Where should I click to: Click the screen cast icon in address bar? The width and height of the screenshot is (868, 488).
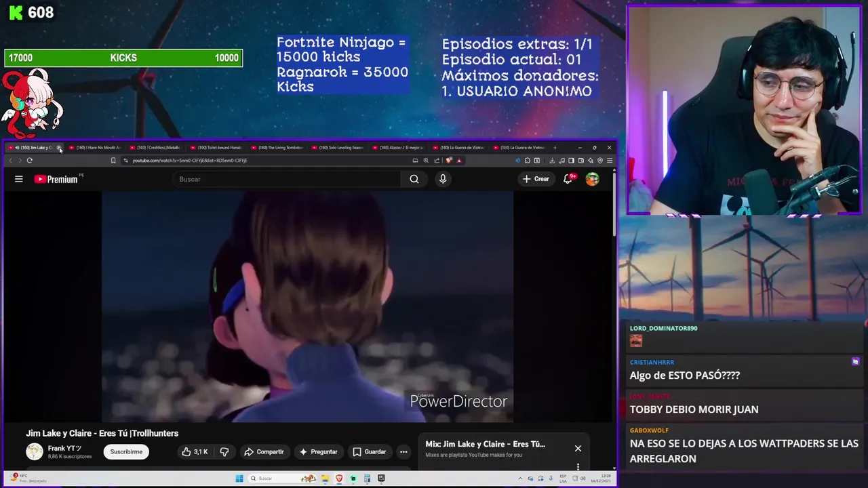point(415,161)
